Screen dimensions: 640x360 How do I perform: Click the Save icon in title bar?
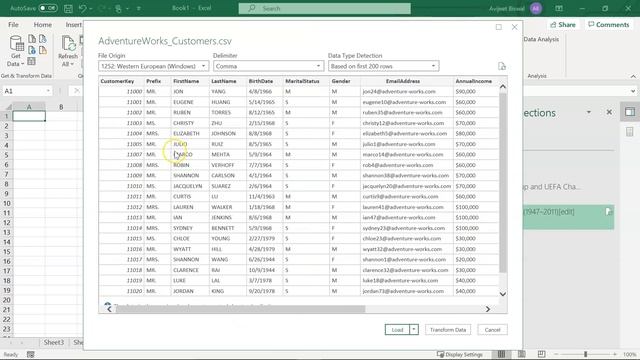coord(68,8)
